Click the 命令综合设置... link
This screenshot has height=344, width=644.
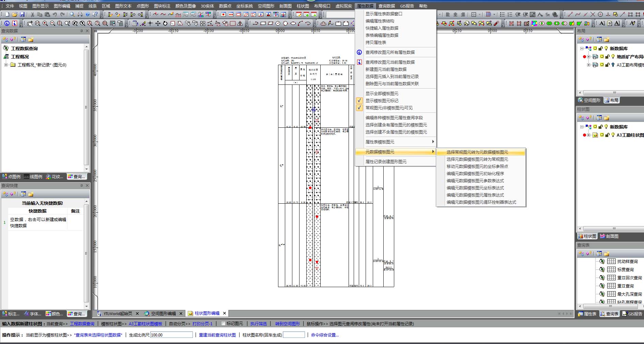325,335
